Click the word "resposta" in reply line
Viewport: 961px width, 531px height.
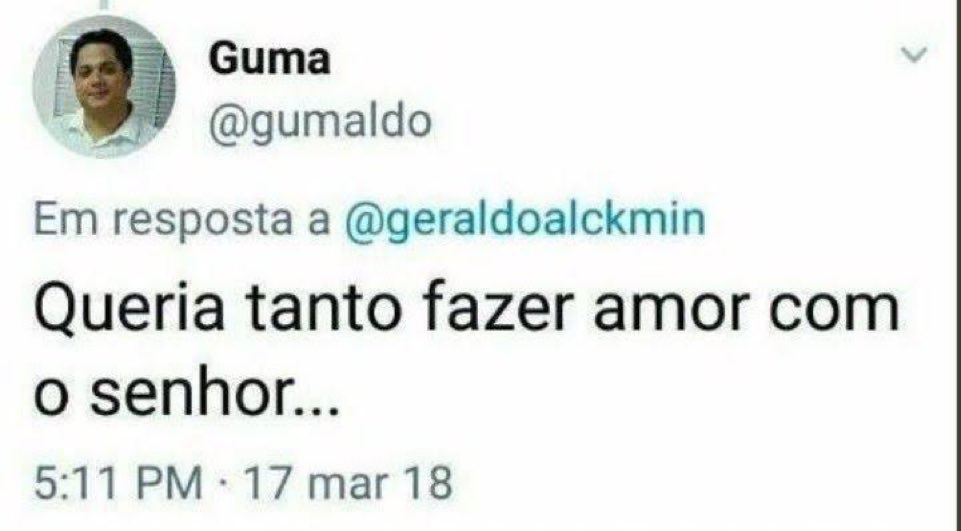[x=203, y=222]
